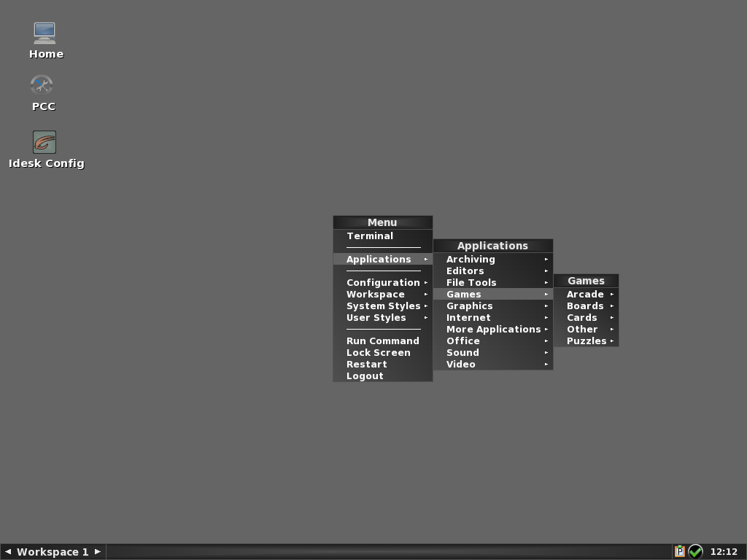Open the Office submenu
The height and width of the screenshot is (560, 747).
tap(493, 341)
